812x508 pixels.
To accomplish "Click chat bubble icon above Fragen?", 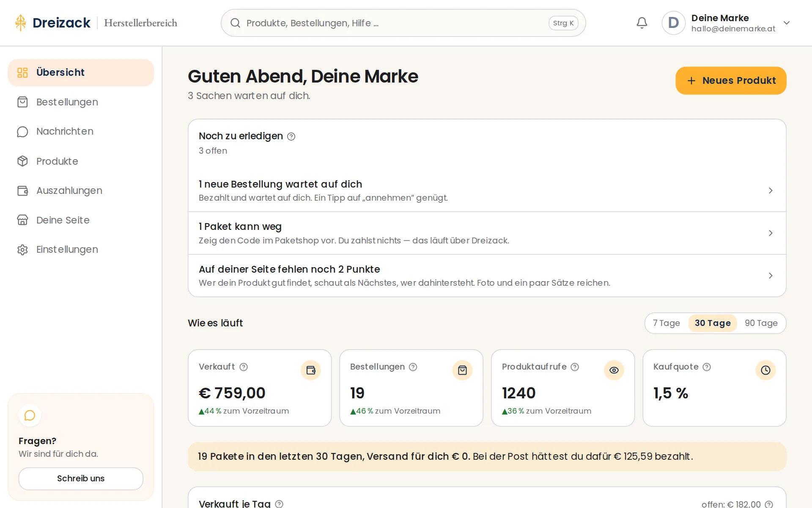I will (x=30, y=415).
